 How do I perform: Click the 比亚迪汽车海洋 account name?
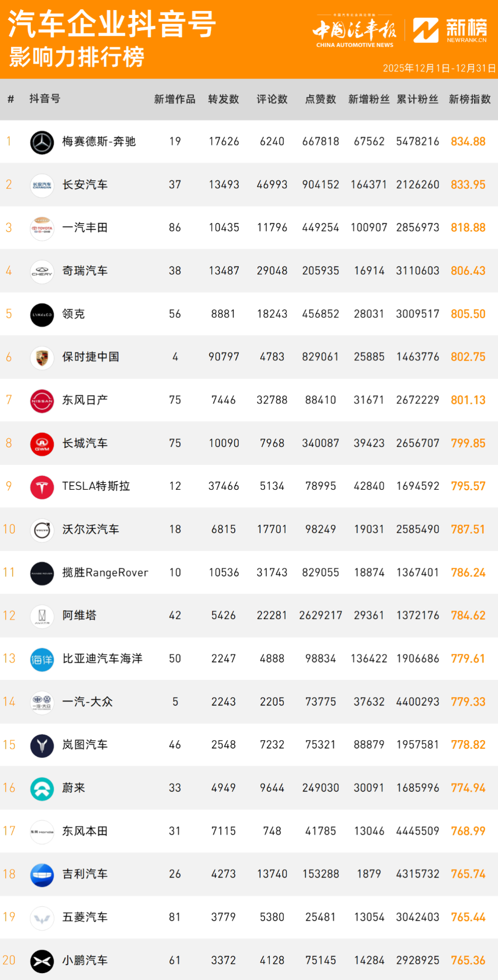pos(102,659)
